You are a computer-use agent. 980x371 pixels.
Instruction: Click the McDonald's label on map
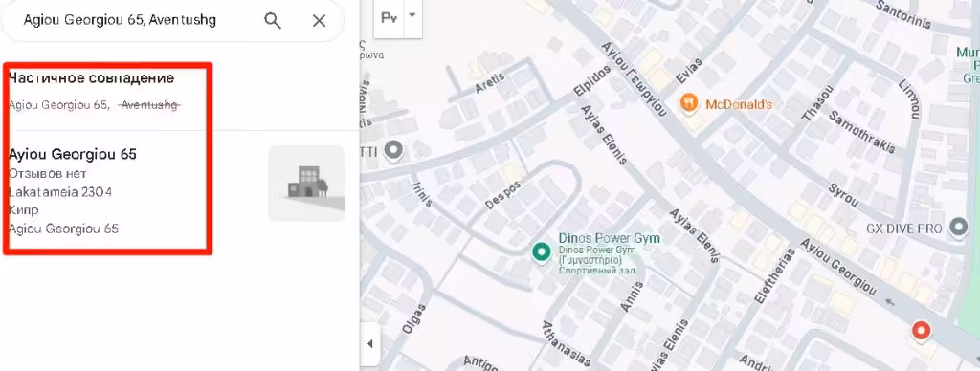click(739, 104)
